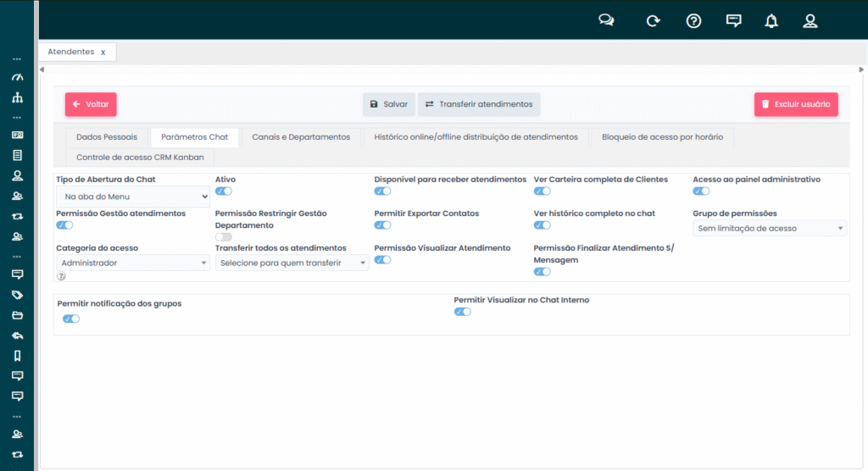Open the Dados Pessoais tab
Image resolution: width=868 pixels, height=471 pixels.
(x=107, y=136)
